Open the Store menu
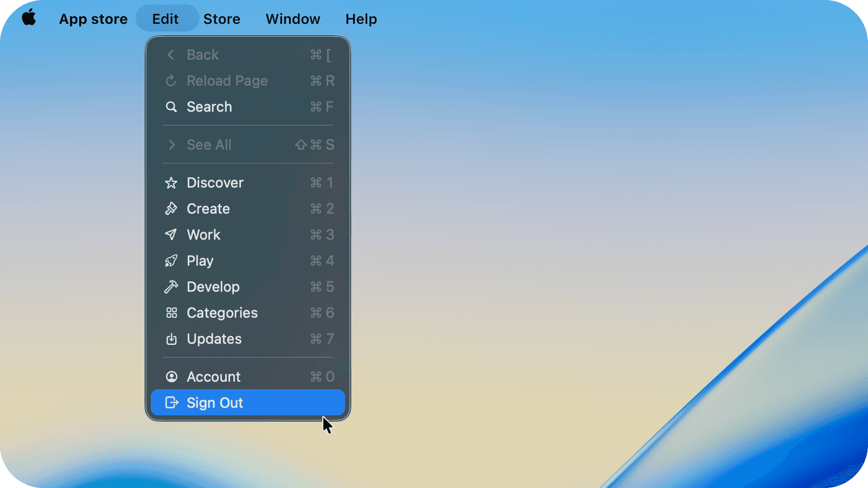The height and width of the screenshot is (488, 868). click(x=222, y=19)
